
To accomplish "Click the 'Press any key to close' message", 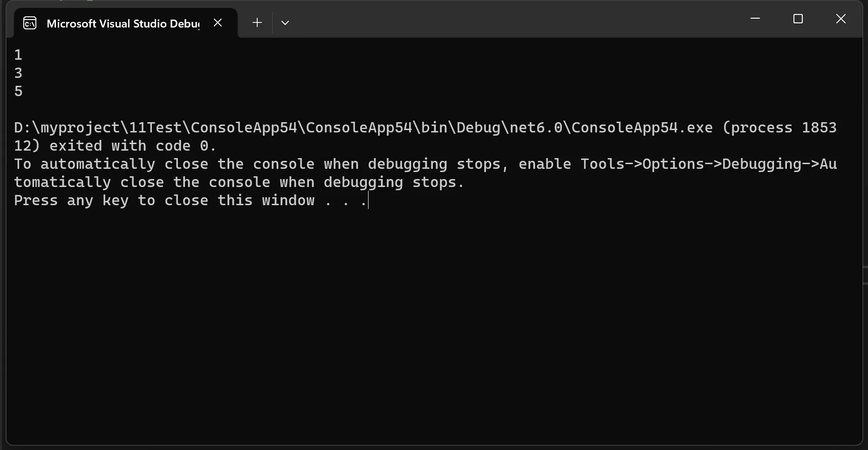I will point(111,201).
